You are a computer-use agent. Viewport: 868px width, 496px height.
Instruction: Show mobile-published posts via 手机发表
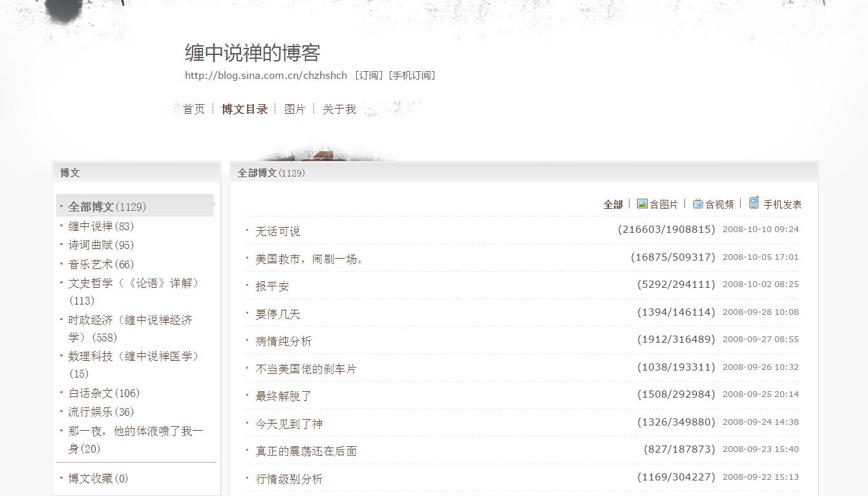[783, 204]
